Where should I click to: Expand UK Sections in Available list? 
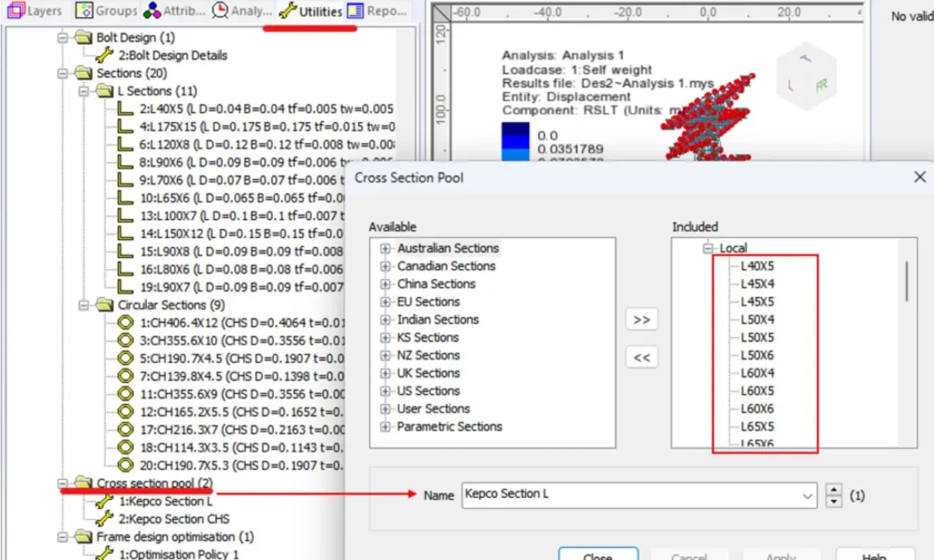(385, 373)
